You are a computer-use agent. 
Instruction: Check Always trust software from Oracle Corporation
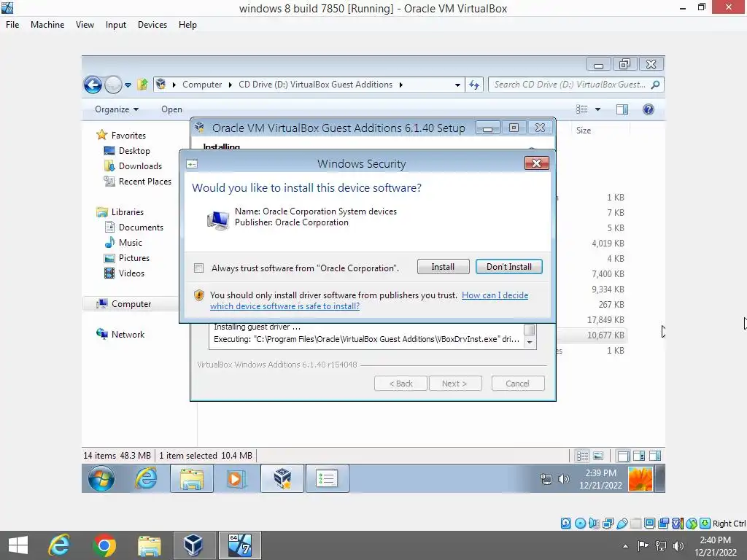tap(199, 268)
